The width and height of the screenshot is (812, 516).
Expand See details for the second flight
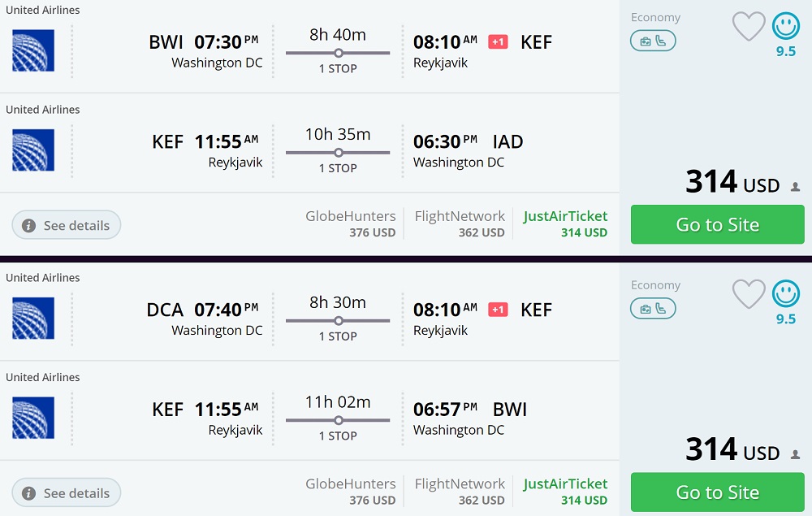point(67,493)
